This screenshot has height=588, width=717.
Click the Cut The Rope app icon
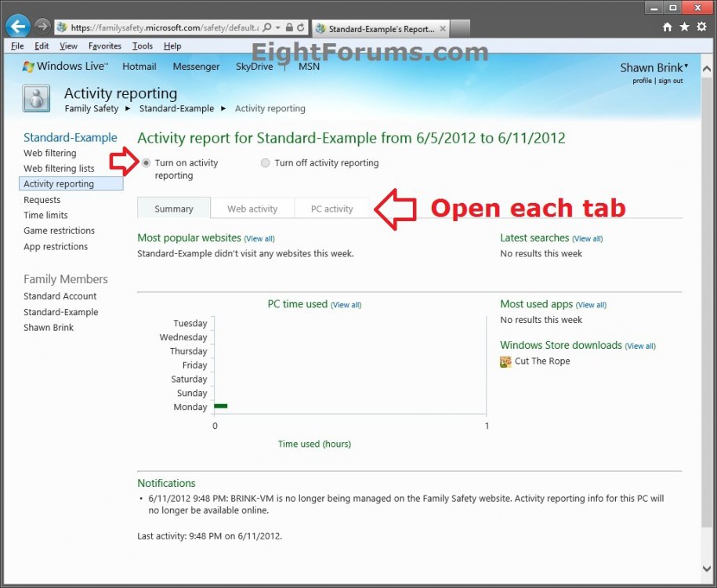pos(505,361)
